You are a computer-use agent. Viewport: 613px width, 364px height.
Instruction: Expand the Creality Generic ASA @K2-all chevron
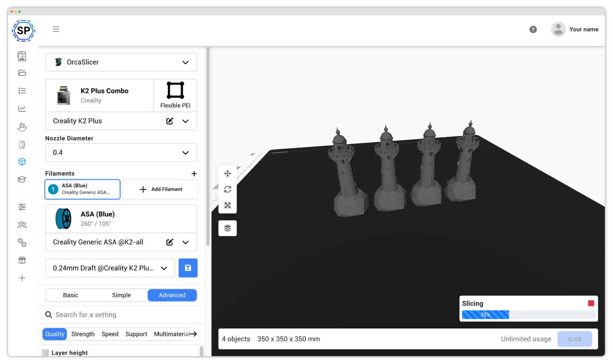point(186,242)
